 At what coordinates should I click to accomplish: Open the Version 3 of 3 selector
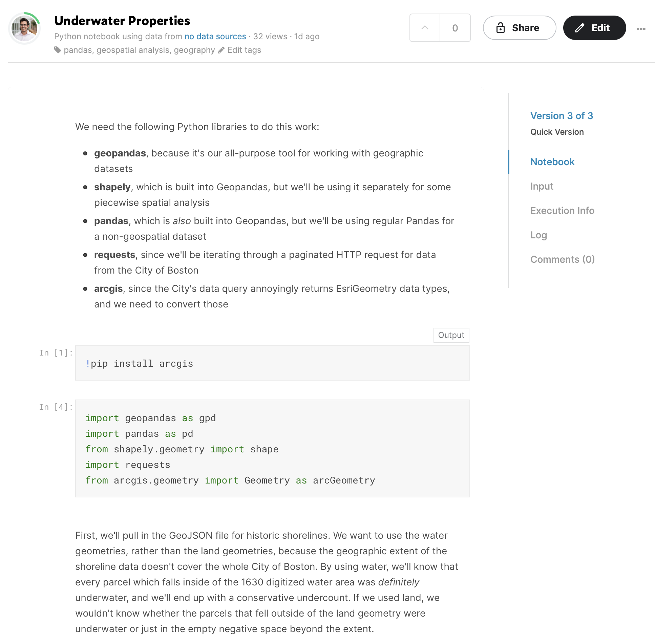coord(561,116)
